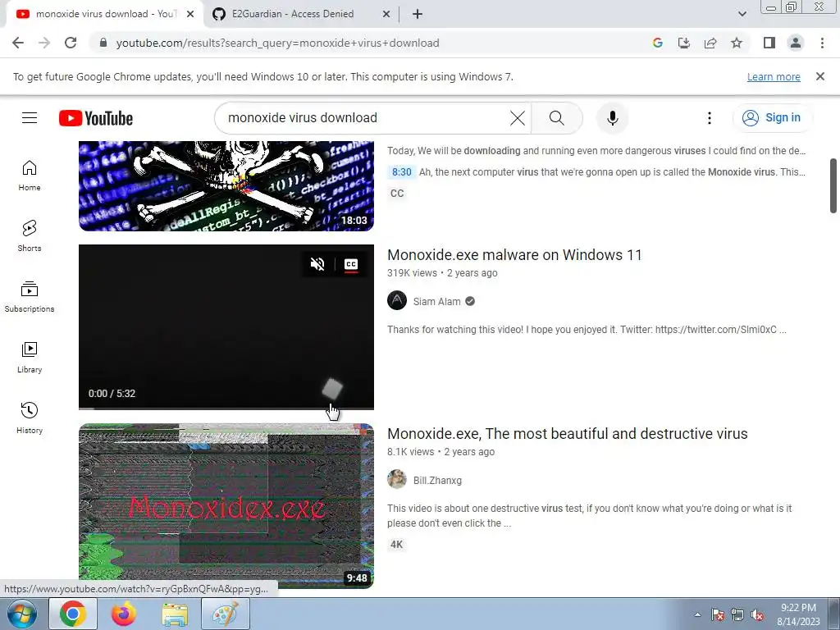The width and height of the screenshot is (840, 630).
Task: Click the Chrome back arrow
Action: tap(18, 43)
